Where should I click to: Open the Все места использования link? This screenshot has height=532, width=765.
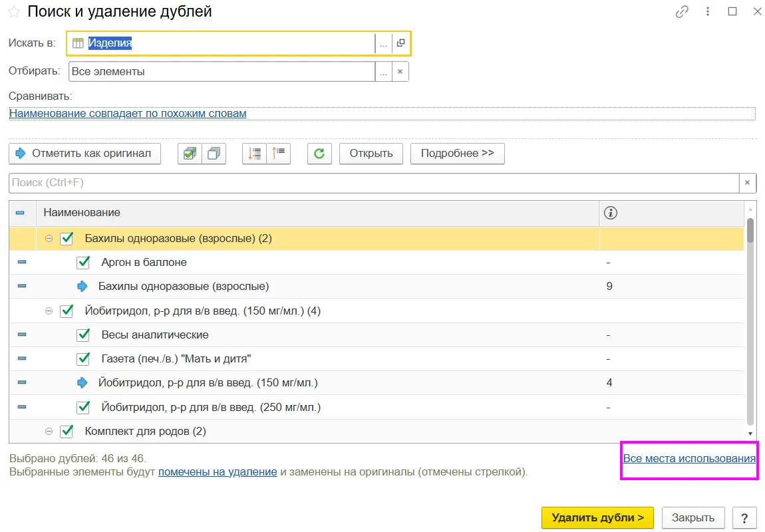click(689, 459)
